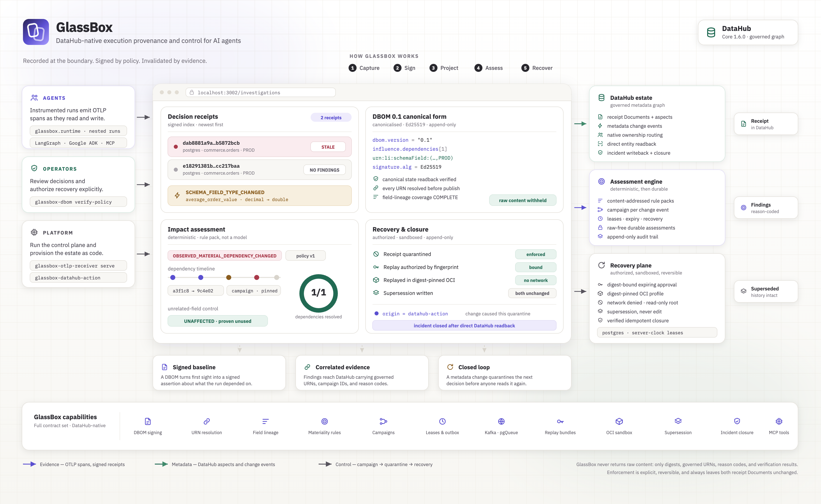Click the DataHub estate database icon
The height and width of the screenshot is (504, 821).
click(x=602, y=98)
